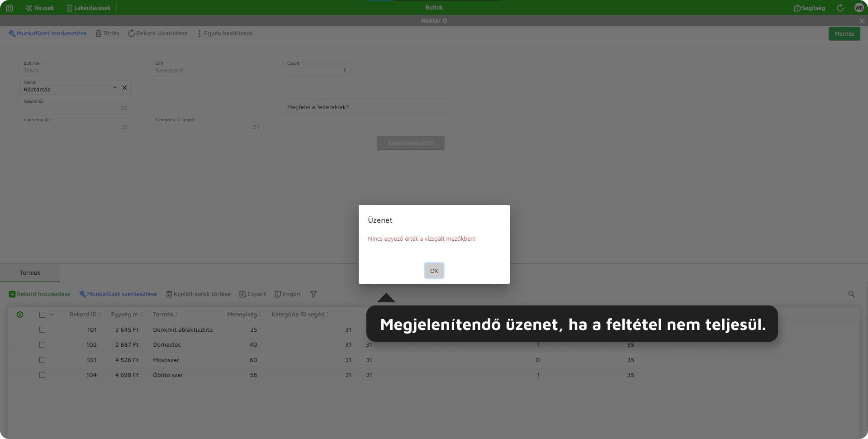Click Termék table Munkafüzet szerkesztése

[x=118, y=294]
